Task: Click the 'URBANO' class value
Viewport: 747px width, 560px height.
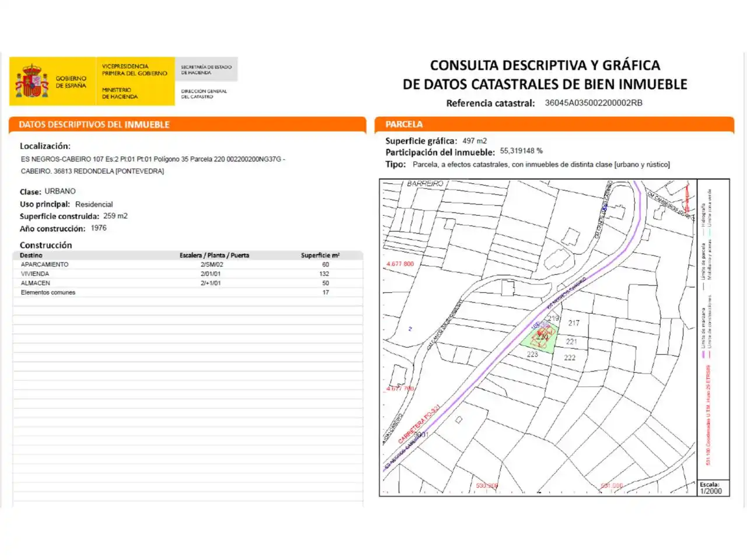Action: [x=60, y=191]
